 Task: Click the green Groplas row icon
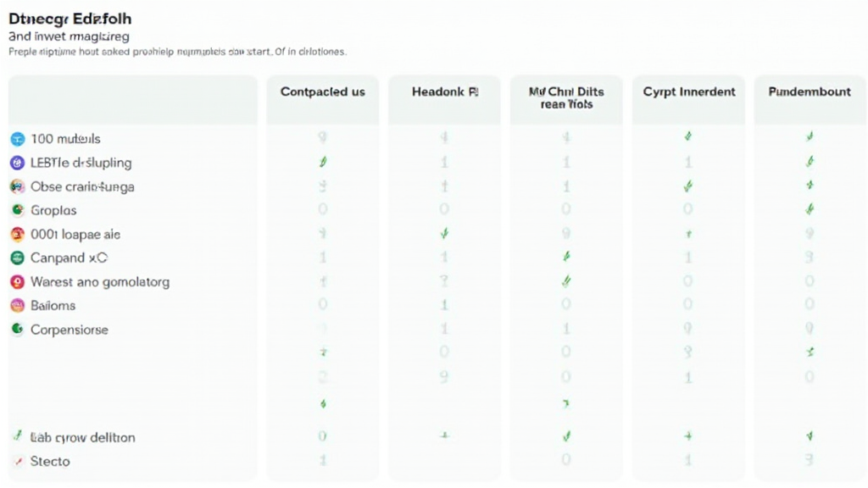coord(17,210)
